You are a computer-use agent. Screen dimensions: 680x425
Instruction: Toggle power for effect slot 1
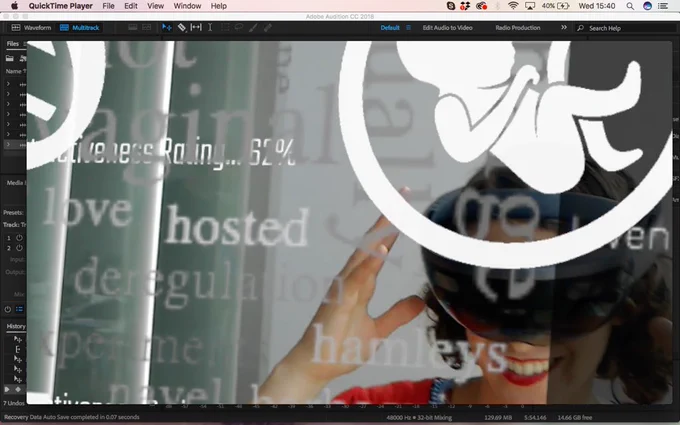(19, 238)
